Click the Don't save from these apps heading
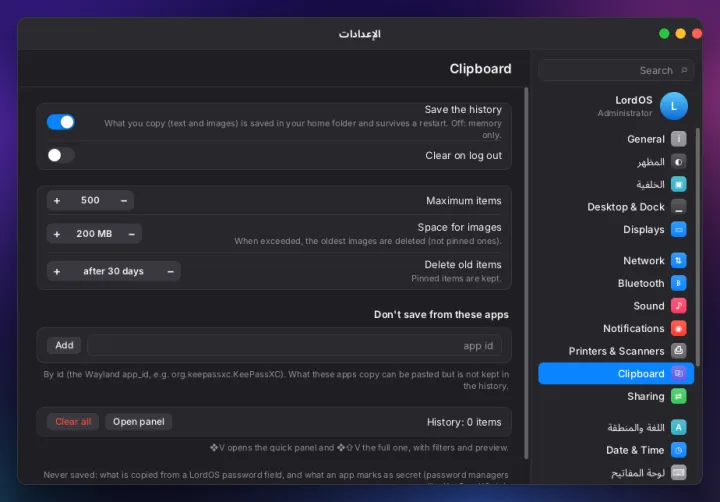The width and height of the screenshot is (720, 502). [x=441, y=315]
